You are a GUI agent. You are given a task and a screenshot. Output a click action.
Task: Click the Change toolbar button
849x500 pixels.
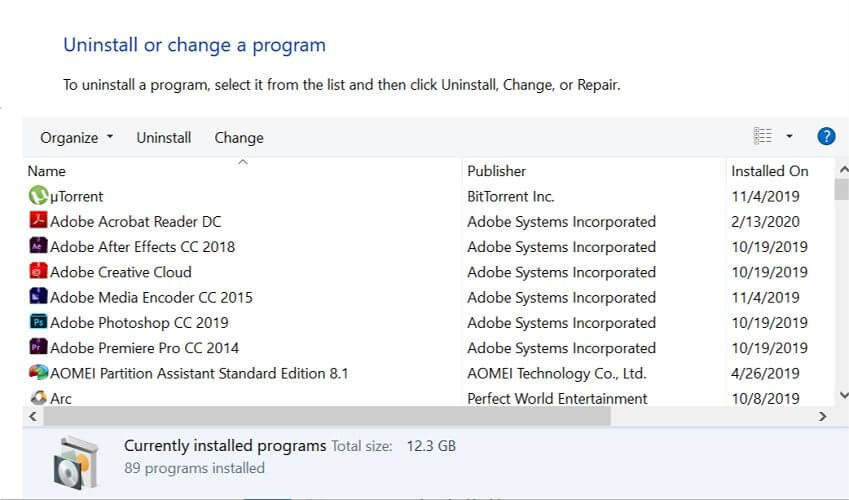coord(239,138)
